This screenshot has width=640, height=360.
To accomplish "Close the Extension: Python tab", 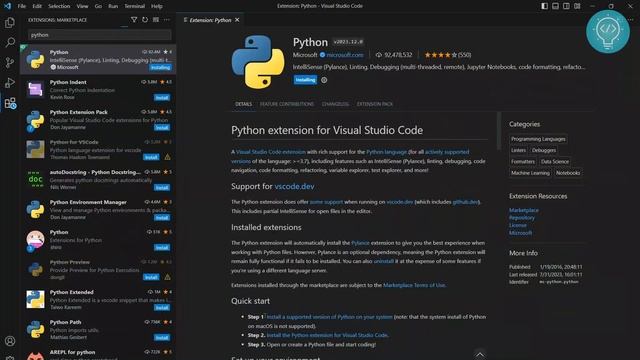I will [237, 20].
